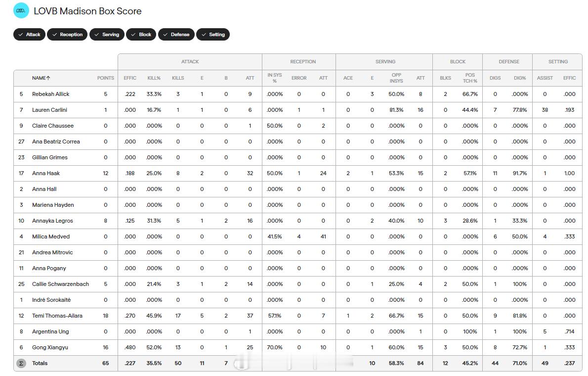The height and width of the screenshot is (376, 588).
Task: Toggle the Attack stats filter
Action: [x=29, y=35]
